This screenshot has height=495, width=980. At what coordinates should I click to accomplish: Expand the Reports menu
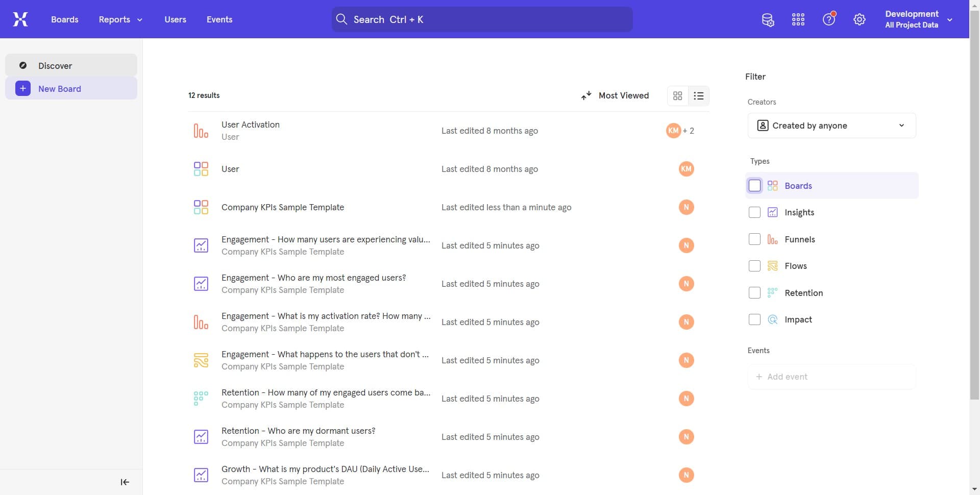tap(120, 19)
